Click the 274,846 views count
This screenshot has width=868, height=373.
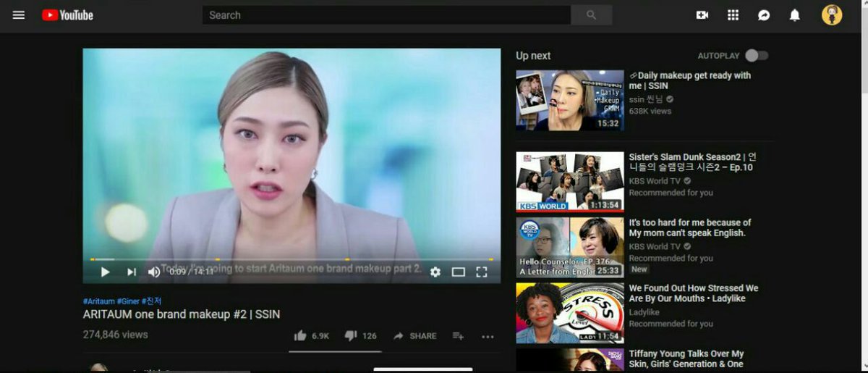(116, 335)
